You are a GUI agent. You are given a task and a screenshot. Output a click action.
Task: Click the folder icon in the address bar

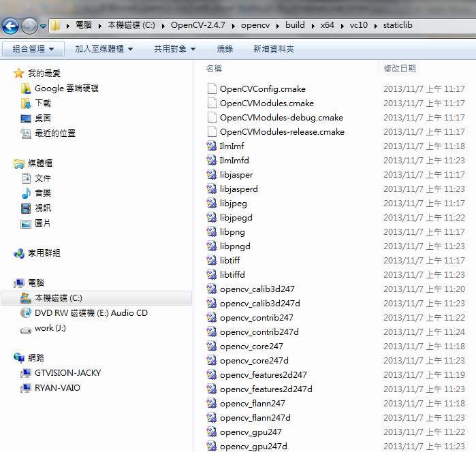coord(55,25)
